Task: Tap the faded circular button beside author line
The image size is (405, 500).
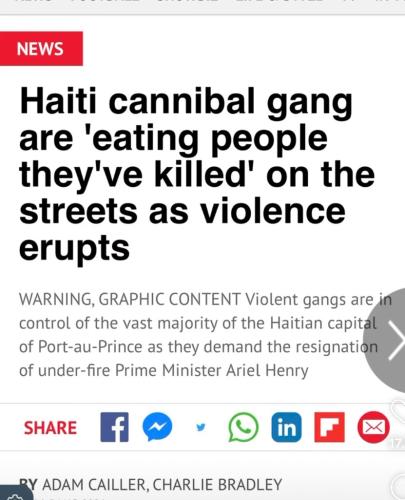Action: pos(397,485)
